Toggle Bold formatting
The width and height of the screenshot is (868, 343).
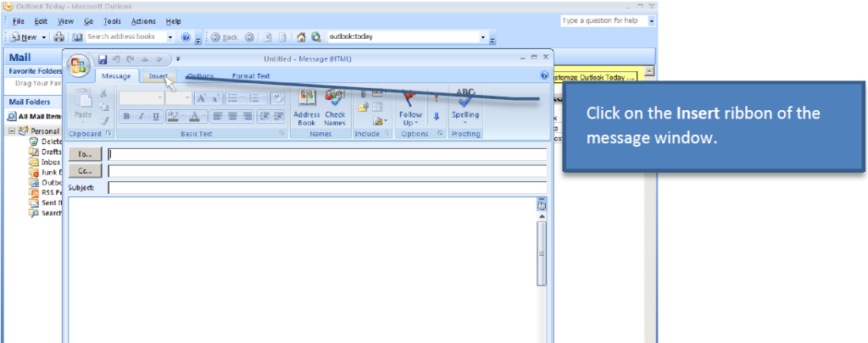pos(127,116)
